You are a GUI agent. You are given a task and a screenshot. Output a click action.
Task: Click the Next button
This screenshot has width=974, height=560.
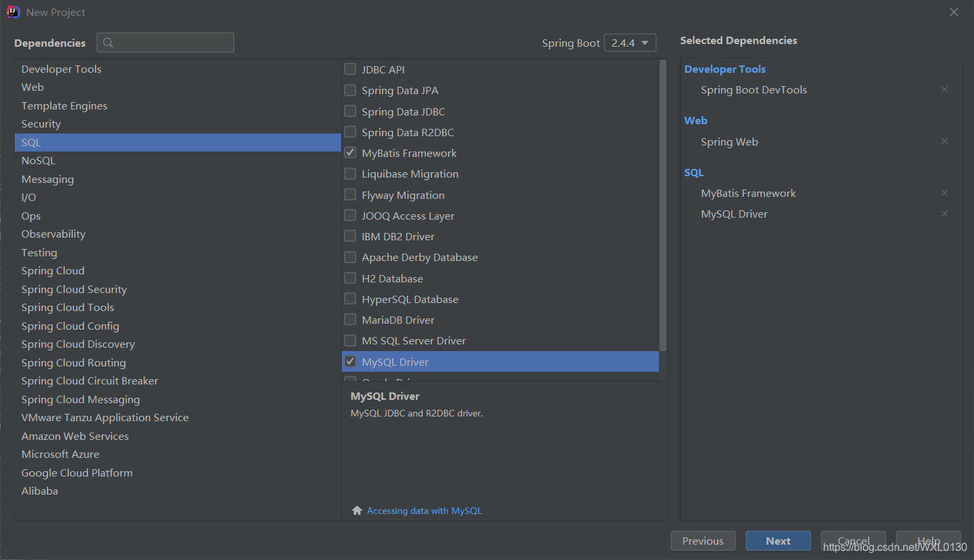point(778,541)
